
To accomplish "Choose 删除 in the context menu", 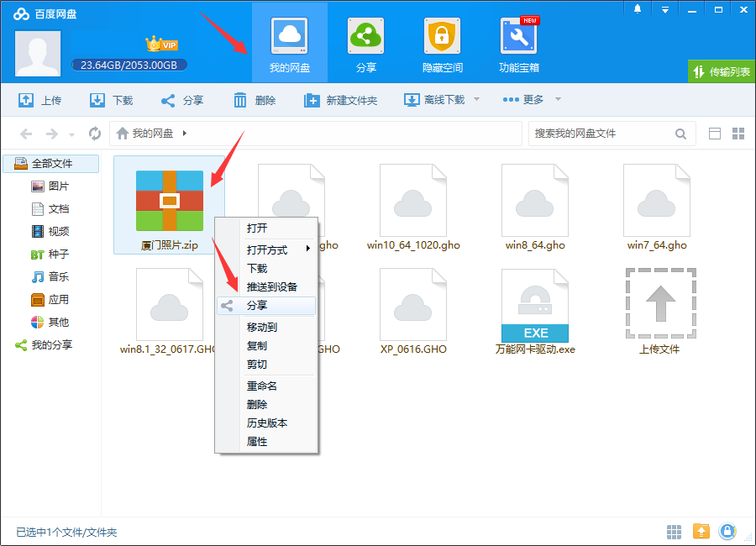I will pos(266,405).
